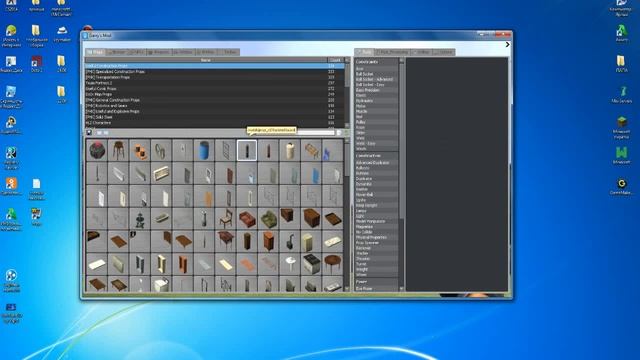Select the Hoverball tool
The height and width of the screenshot is (360, 640).
tap(376, 195)
